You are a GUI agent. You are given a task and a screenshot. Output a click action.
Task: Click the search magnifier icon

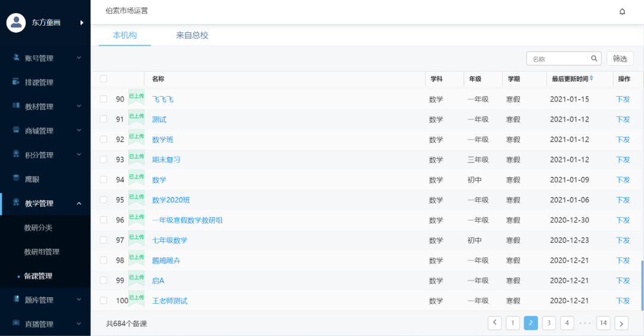(594, 58)
